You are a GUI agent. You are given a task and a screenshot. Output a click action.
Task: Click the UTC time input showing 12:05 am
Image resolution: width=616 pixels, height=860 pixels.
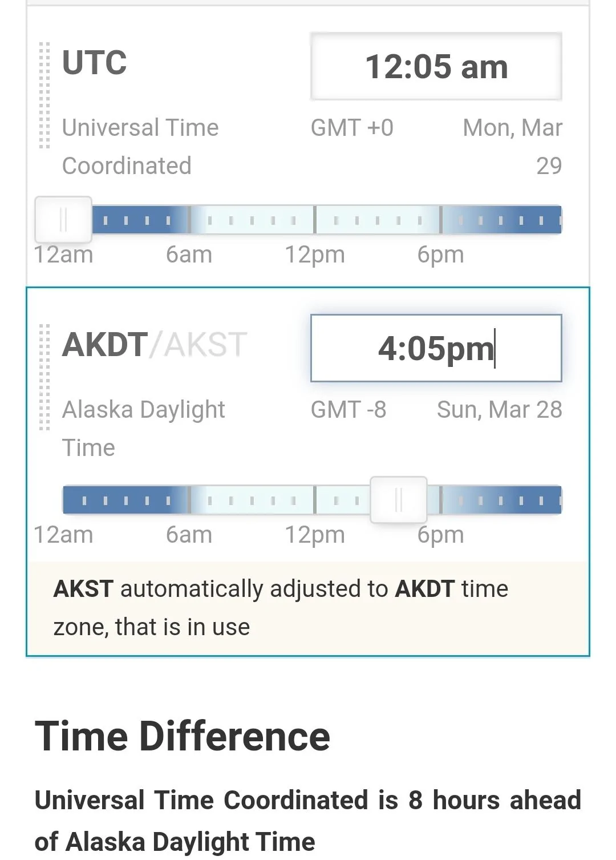click(436, 66)
